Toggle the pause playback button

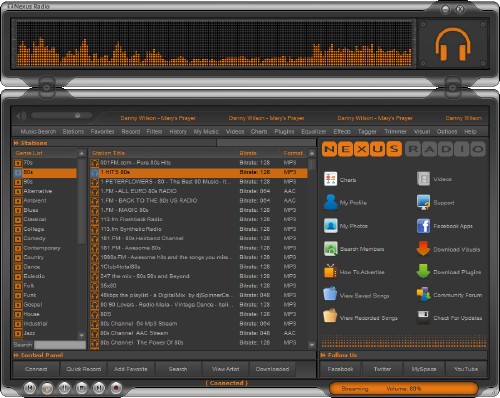64,388
